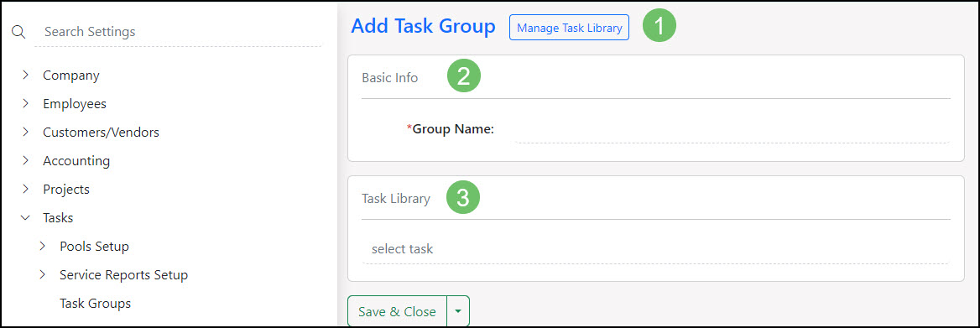Open Pools Setup under Tasks

click(94, 246)
